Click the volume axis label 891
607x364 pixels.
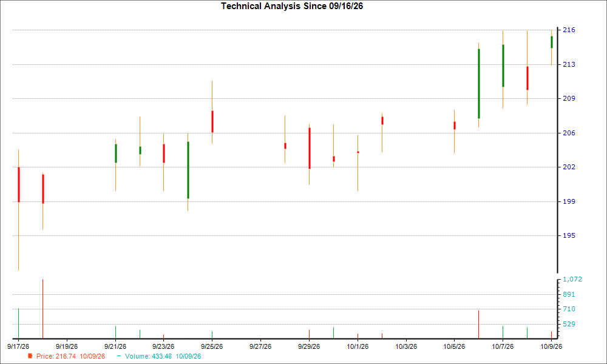[569, 294]
